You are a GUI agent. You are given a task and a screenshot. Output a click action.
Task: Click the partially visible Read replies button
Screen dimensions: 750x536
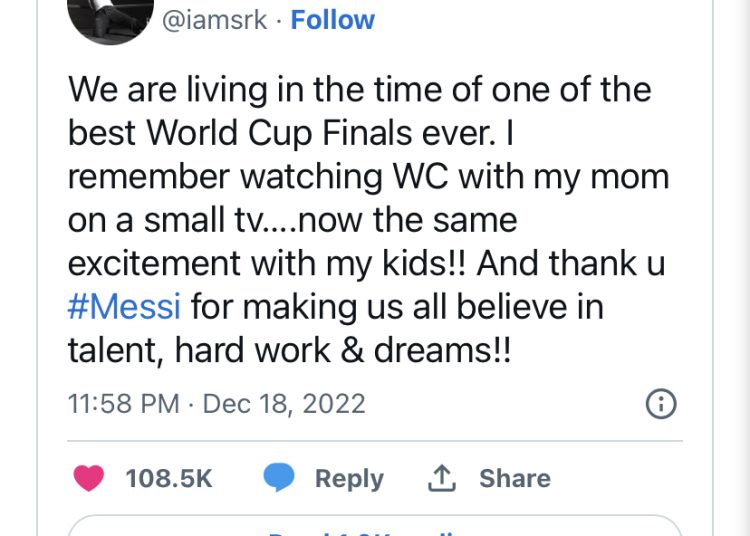[x=375, y=525]
